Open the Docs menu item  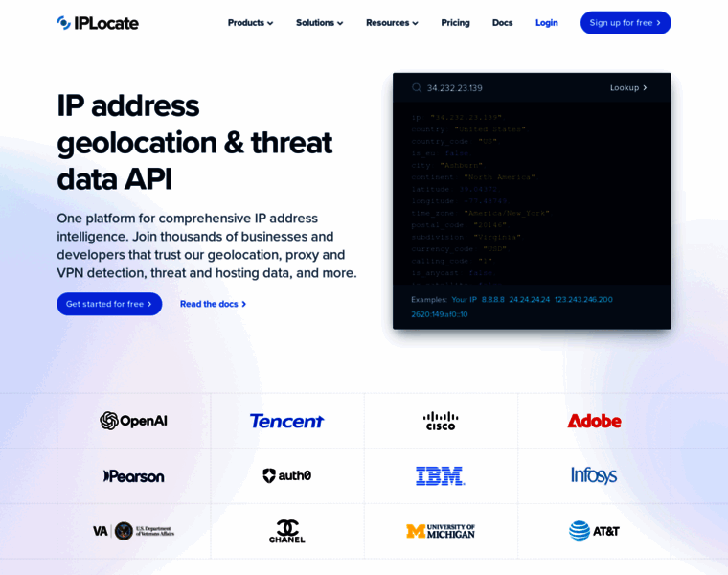pyautogui.click(x=502, y=23)
